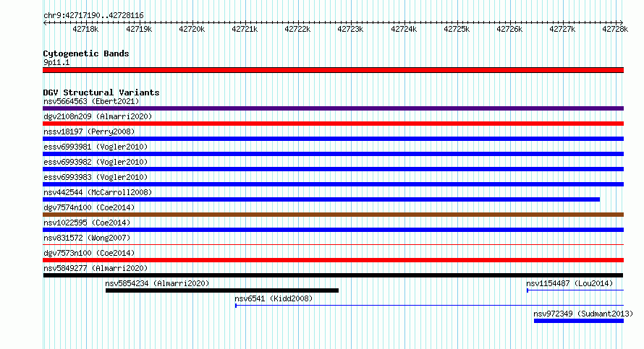Click the ruler's left arrowhead
Viewport: 644px width, 349px height.
click(45, 22)
